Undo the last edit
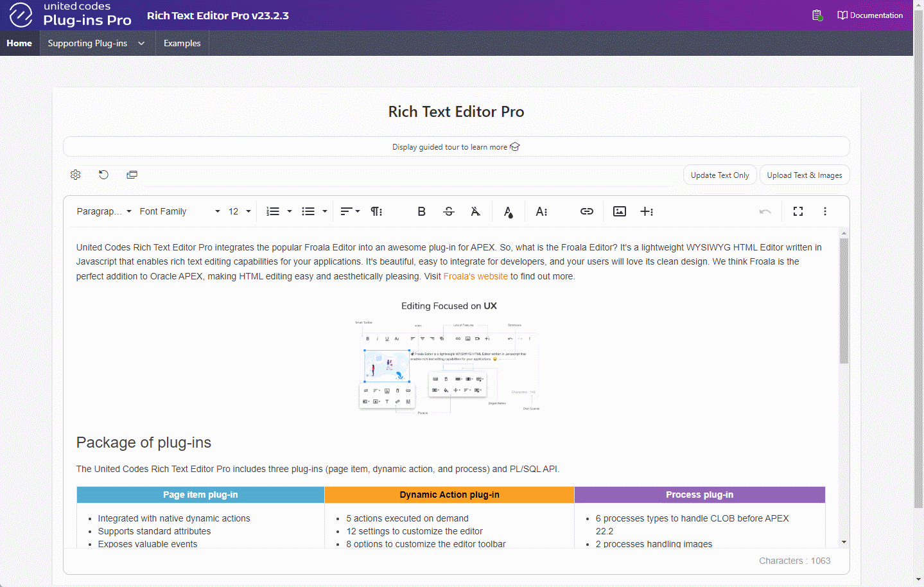Image resolution: width=924 pixels, height=587 pixels. click(765, 211)
